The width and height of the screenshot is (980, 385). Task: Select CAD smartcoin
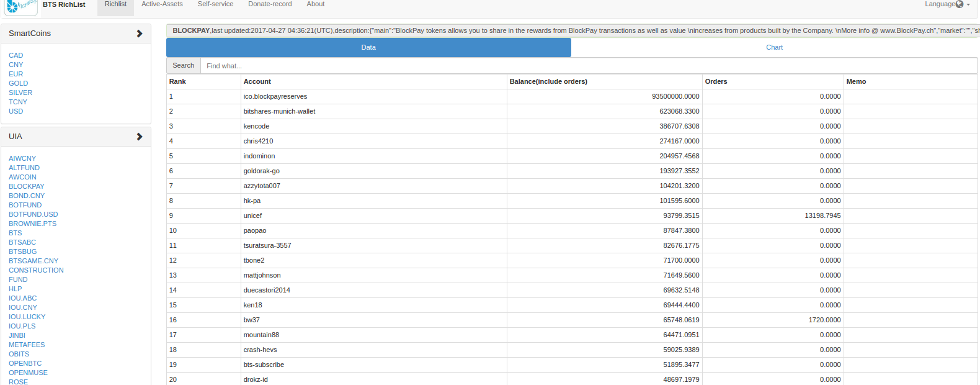click(x=16, y=55)
